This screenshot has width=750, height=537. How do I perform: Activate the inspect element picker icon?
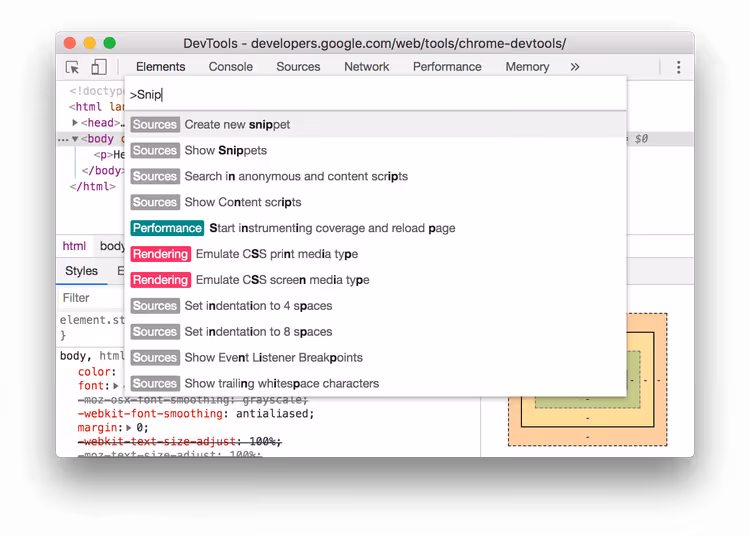click(x=72, y=67)
